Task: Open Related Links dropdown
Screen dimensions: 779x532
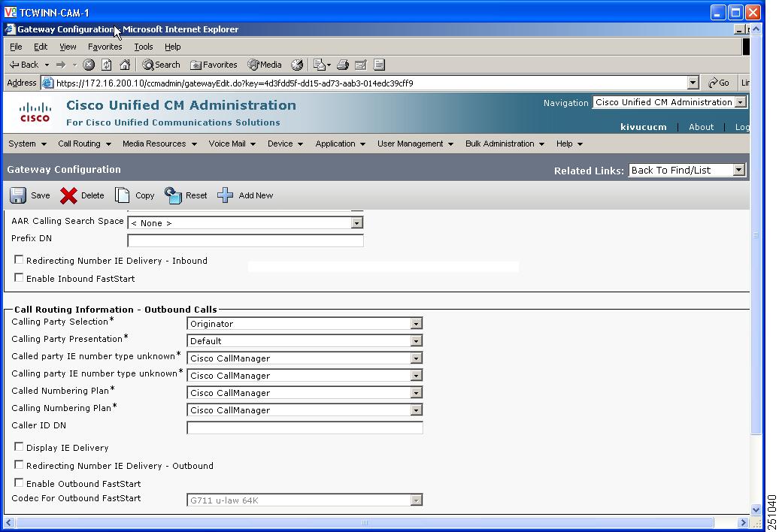Action: click(738, 170)
